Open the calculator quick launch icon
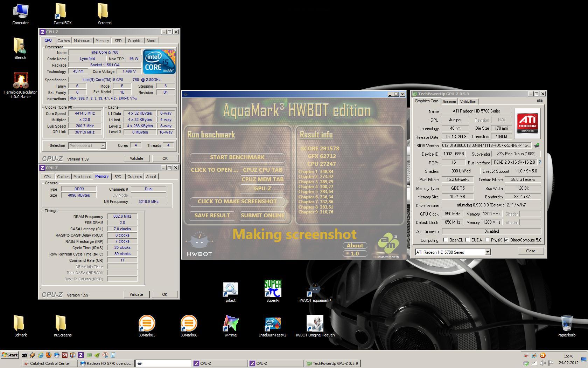This screenshot has height=368, width=588. [113, 355]
